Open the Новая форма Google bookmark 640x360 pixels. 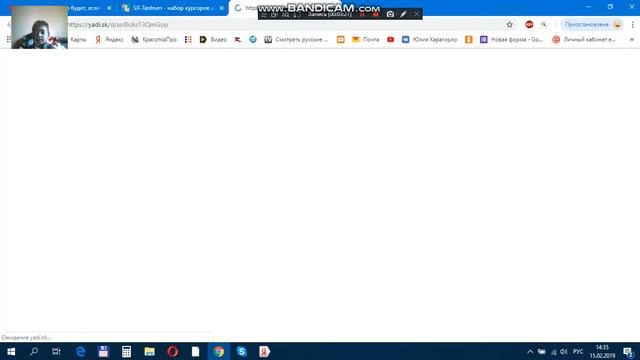pyautogui.click(x=511, y=40)
